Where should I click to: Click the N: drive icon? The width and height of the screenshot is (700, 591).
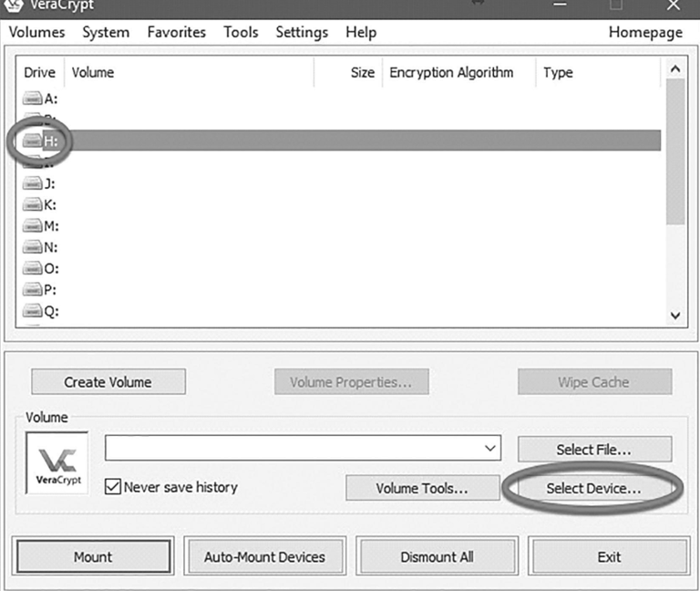pyautogui.click(x=32, y=247)
